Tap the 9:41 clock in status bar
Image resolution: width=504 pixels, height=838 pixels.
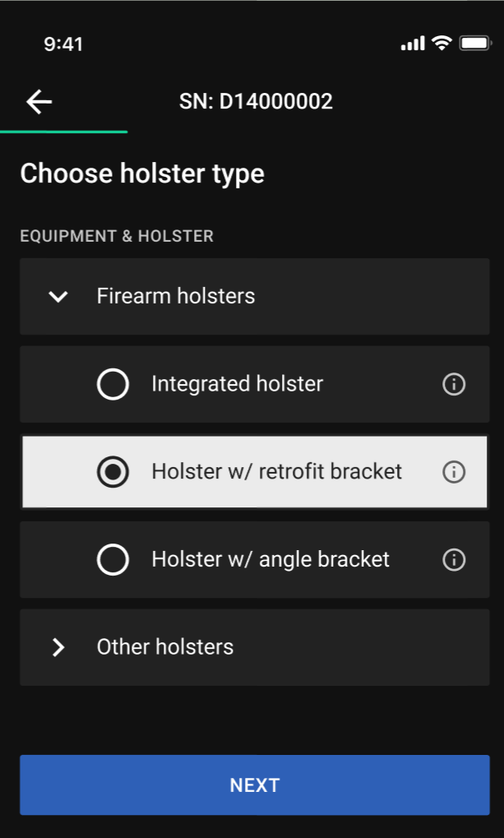[63, 44]
